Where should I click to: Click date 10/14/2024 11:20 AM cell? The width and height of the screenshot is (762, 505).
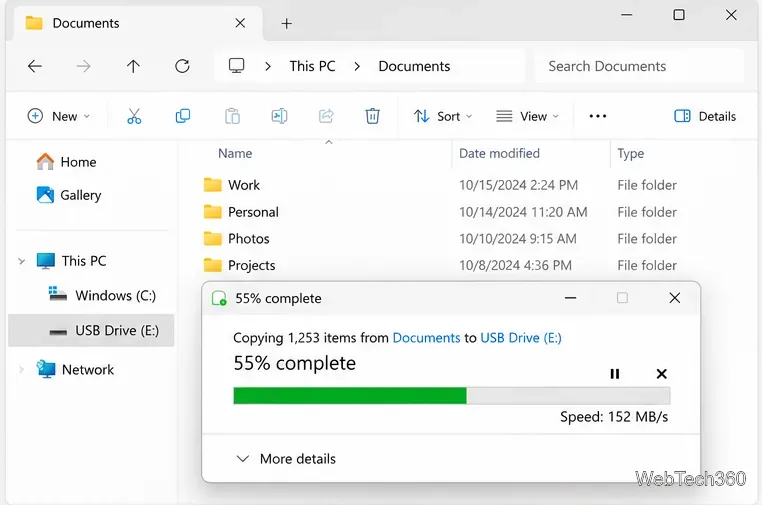click(523, 212)
